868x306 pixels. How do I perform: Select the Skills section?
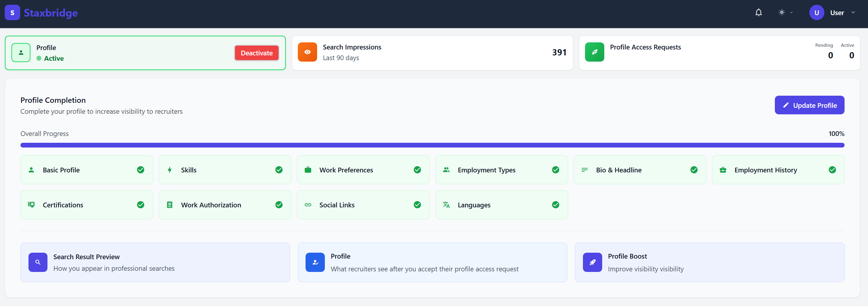(x=225, y=170)
